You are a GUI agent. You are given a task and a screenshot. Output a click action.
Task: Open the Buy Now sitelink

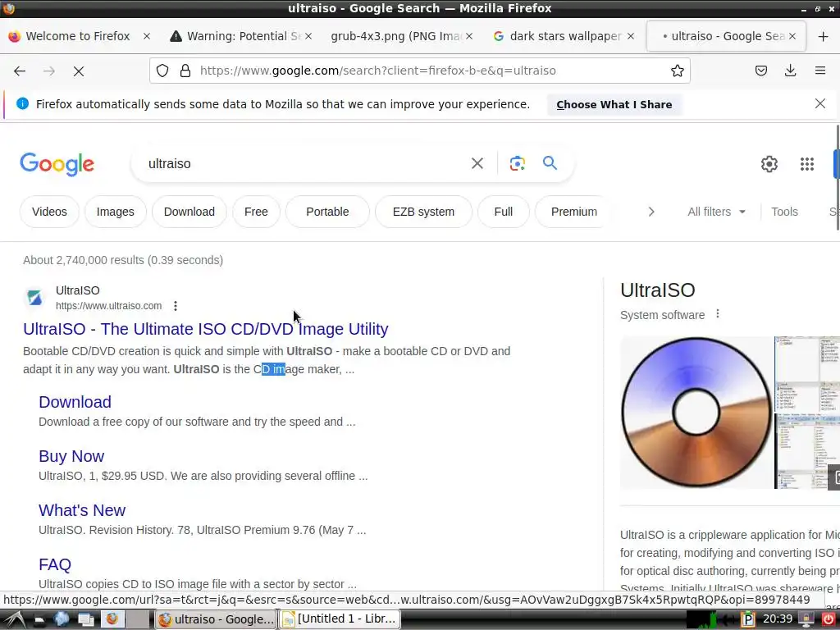[71, 456]
